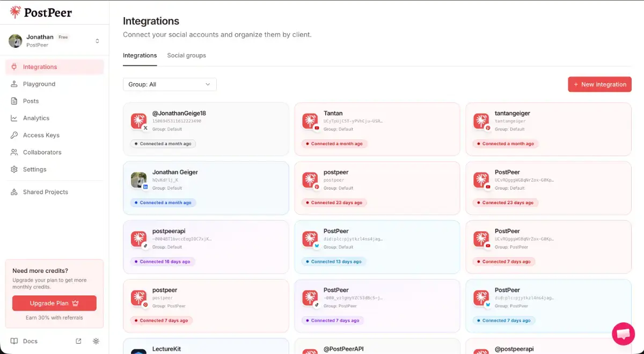The width and height of the screenshot is (644, 354).
Task: Open Analytics from the sidebar
Action: (54, 118)
